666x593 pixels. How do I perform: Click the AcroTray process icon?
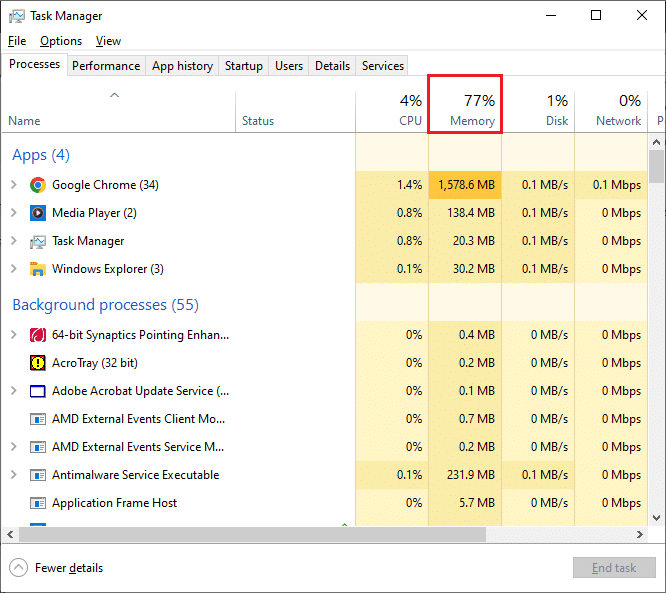click(x=38, y=363)
